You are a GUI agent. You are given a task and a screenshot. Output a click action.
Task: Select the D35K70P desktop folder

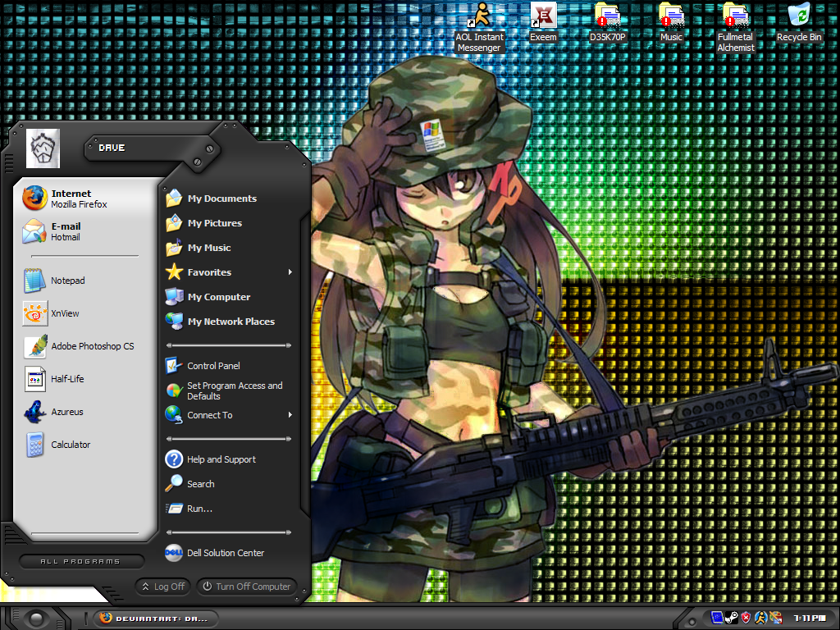pos(608,23)
